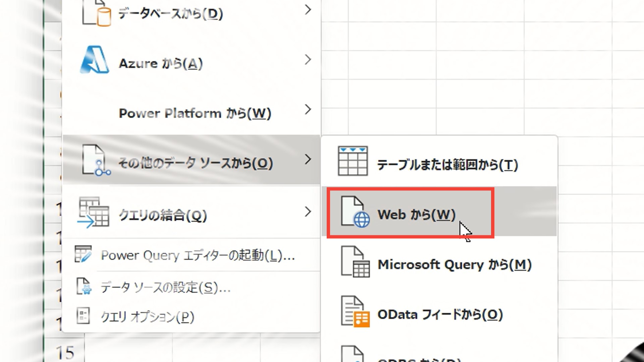
Task: Choose Microsoft Query から(M) option
Action: coord(454,265)
